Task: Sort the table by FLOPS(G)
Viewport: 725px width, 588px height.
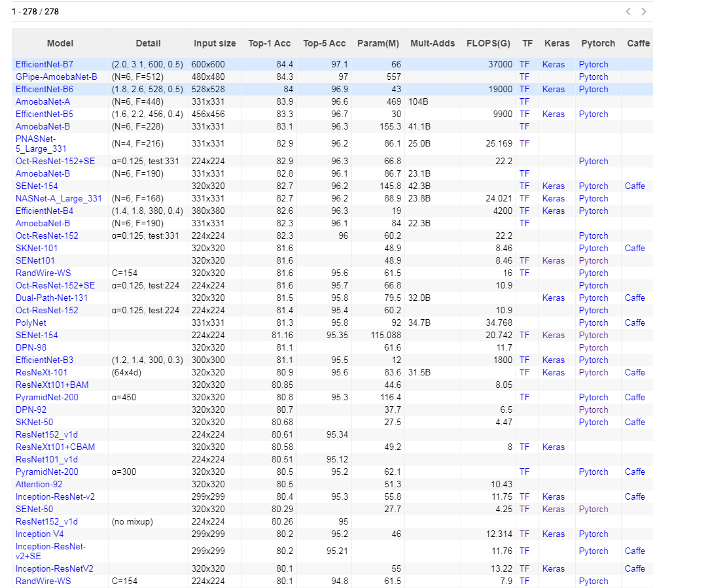Action: (x=488, y=43)
